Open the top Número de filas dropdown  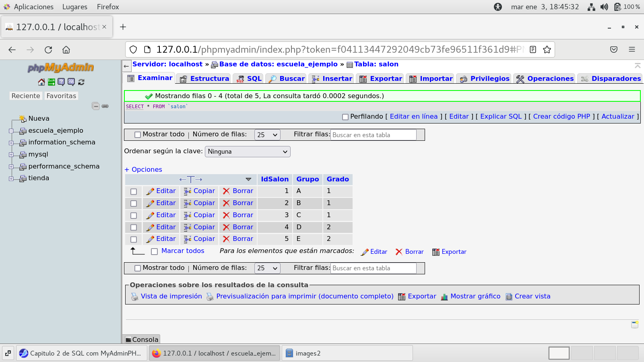coord(267,135)
